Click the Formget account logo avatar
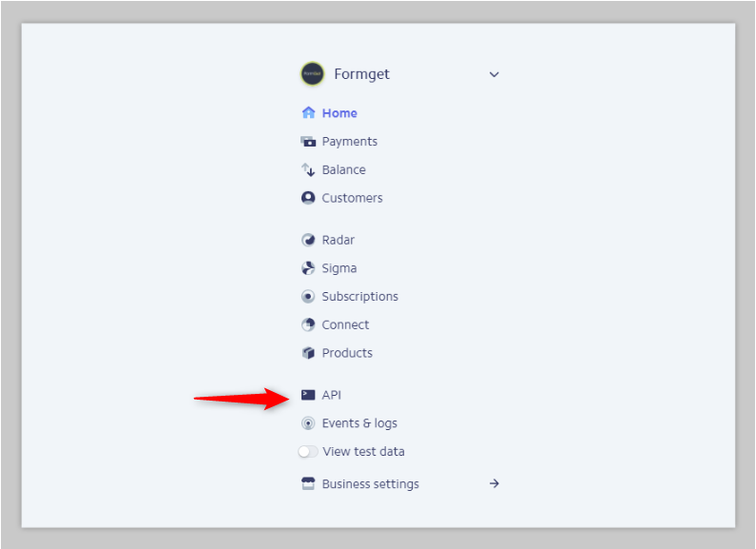 (313, 74)
